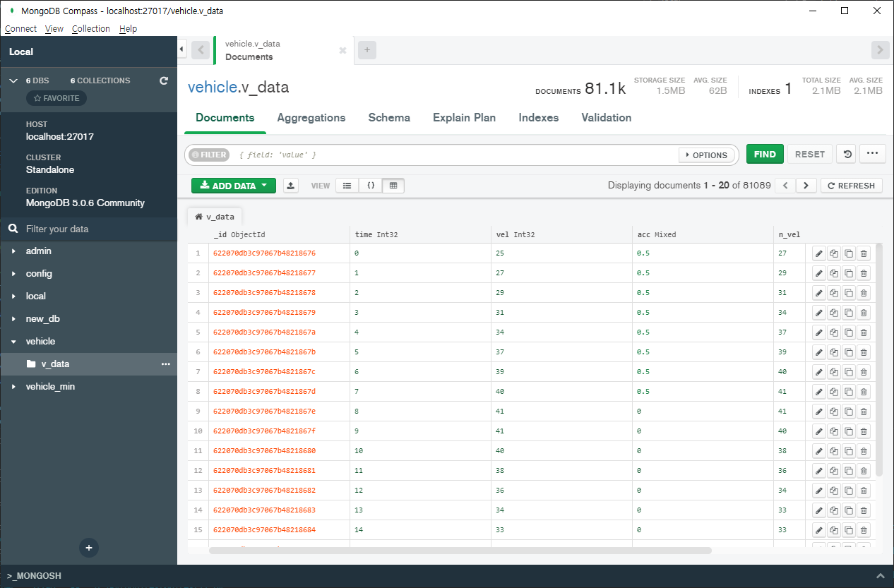Image resolution: width=894 pixels, height=588 pixels.
Task: Edit the document in row 6
Action: click(x=819, y=352)
